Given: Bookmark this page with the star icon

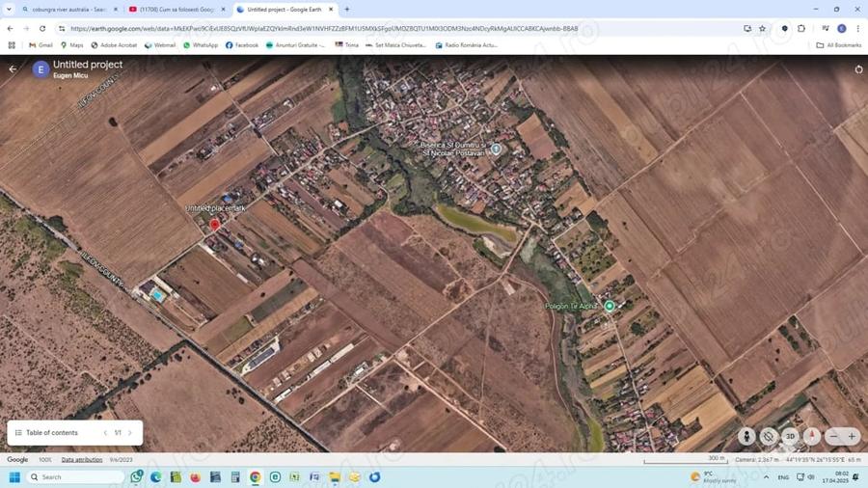Looking at the screenshot, I should pyautogui.click(x=762, y=28).
